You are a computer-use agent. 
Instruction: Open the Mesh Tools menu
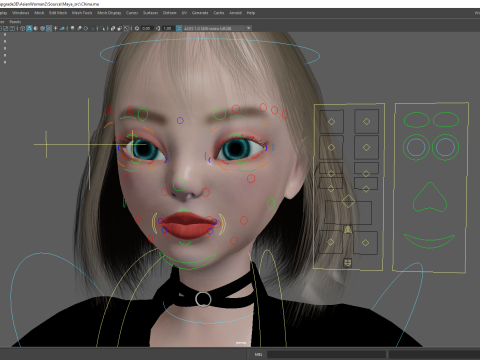[x=82, y=13]
